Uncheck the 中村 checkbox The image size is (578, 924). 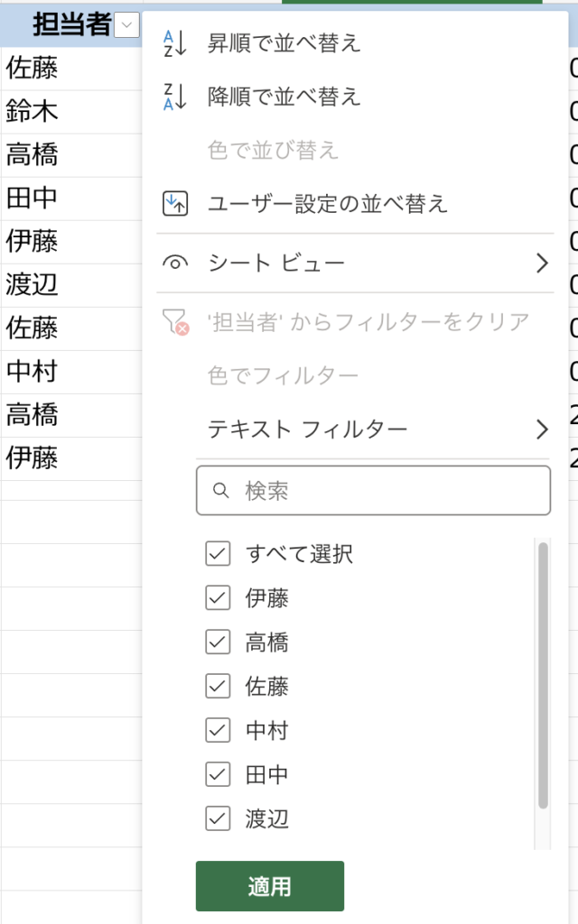point(218,731)
